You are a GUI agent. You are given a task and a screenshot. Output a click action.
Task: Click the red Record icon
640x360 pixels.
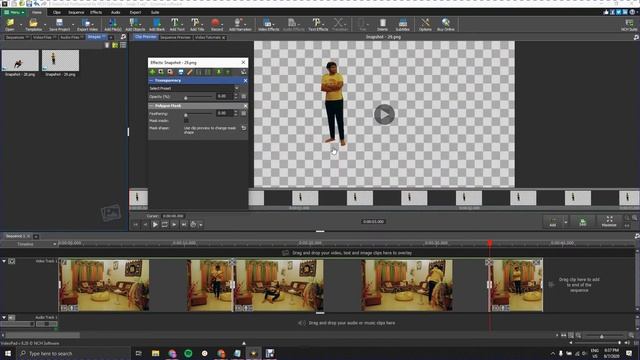(217, 24)
